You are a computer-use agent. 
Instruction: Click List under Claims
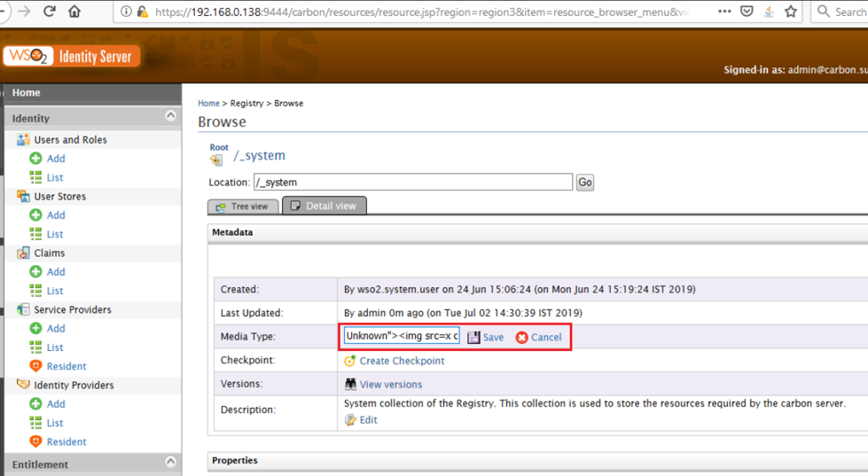tap(55, 291)
